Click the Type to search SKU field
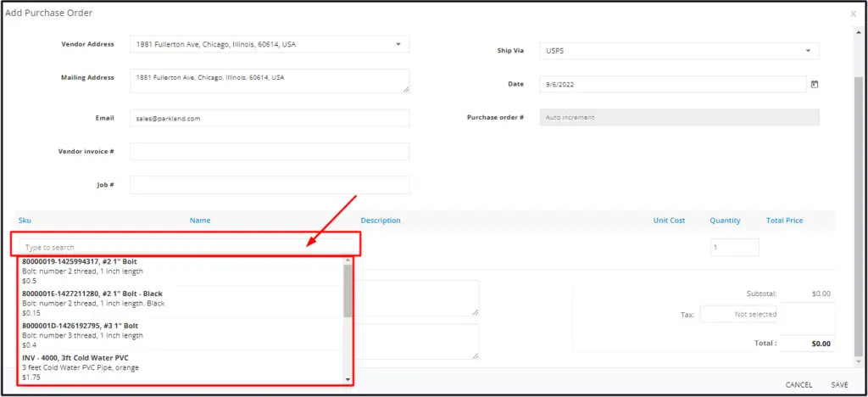 click(186, 247)
